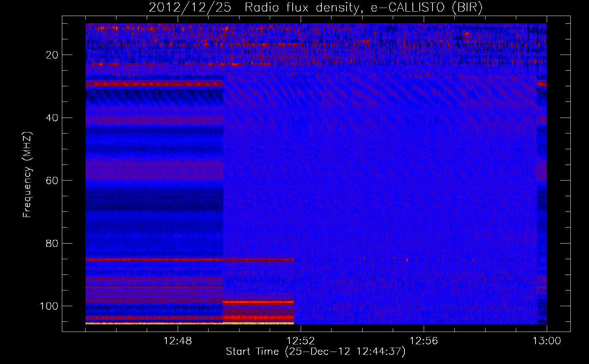The width and height of the screenshot is (589, 364).
Task: Click the 12:48 time tick label
Action: [x=178, y=341]
